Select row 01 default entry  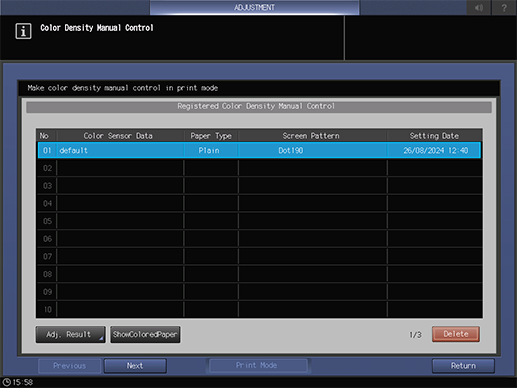point(259,150)
